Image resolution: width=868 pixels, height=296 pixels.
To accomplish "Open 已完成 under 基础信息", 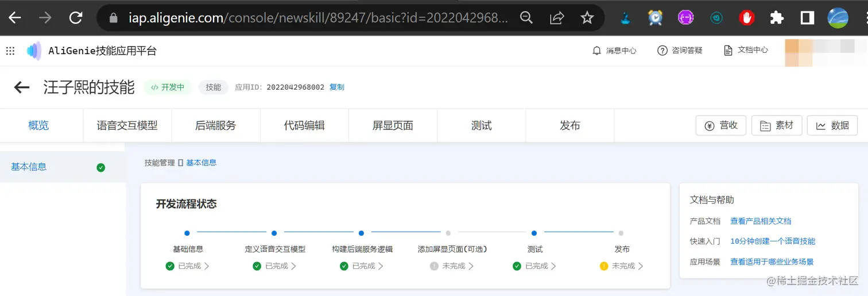I will [188, 266].
